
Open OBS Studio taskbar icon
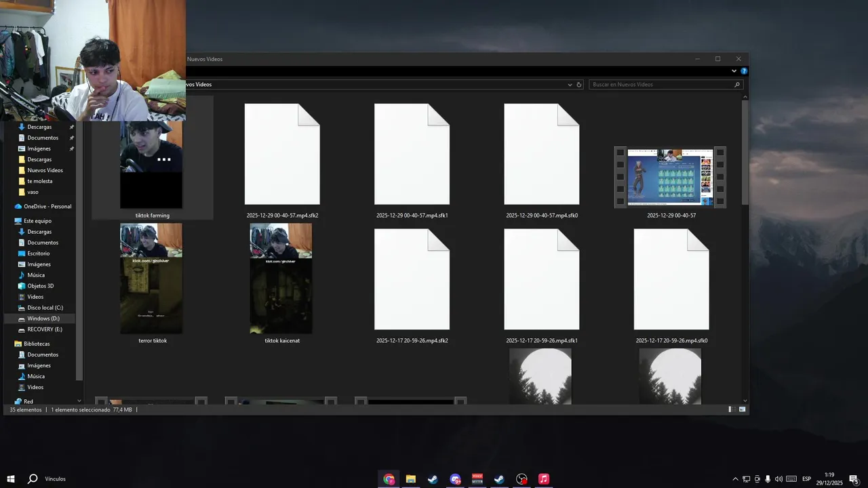[x=521, y=479]
